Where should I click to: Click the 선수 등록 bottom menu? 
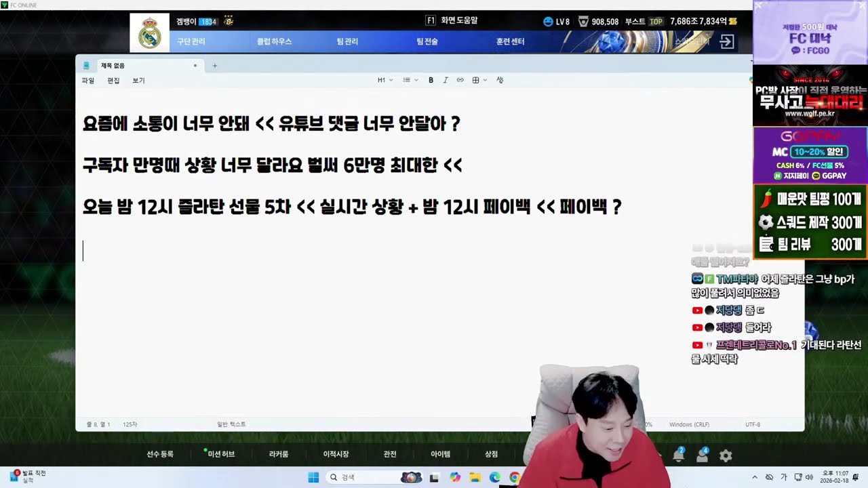coord(160,454)
